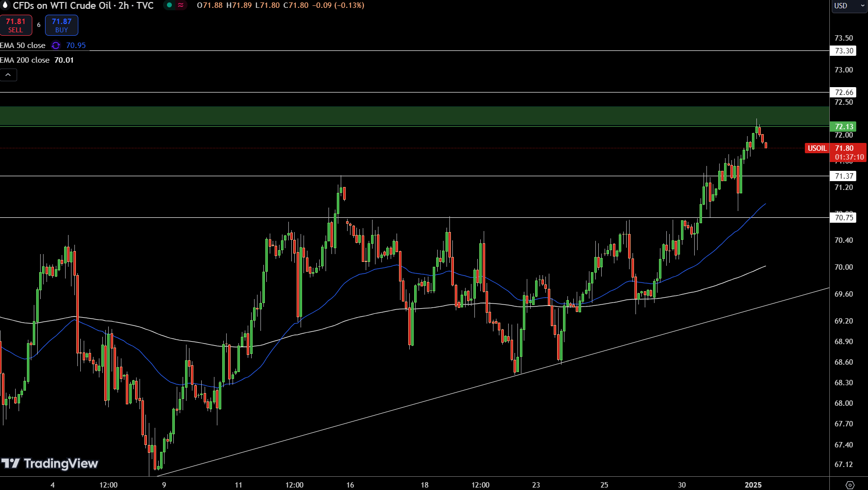This screenshot has height=490, width=868.
Task: Click the 67.12 price scale label
Action: [x=844, y=465]
